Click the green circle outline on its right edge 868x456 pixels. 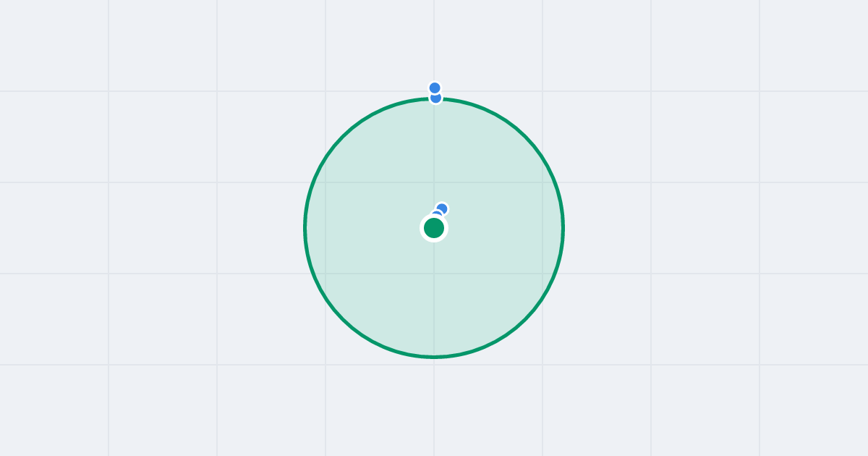tap(563, 228)
